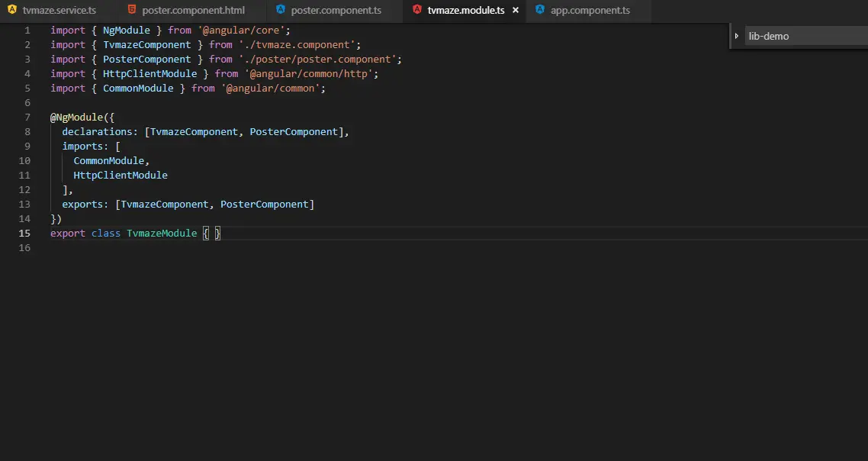868x461 pixels.
Task: Close the tvmaze.module.ts tab
Action: [516, 10]
